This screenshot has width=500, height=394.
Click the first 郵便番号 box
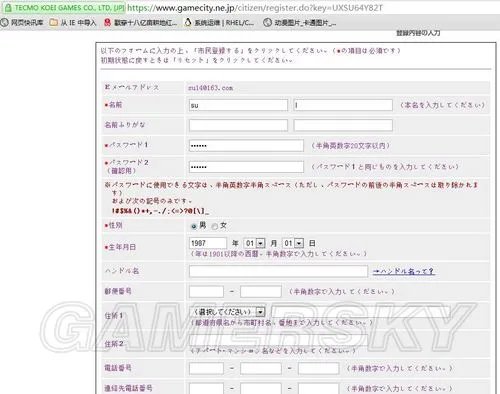point(206,292)
